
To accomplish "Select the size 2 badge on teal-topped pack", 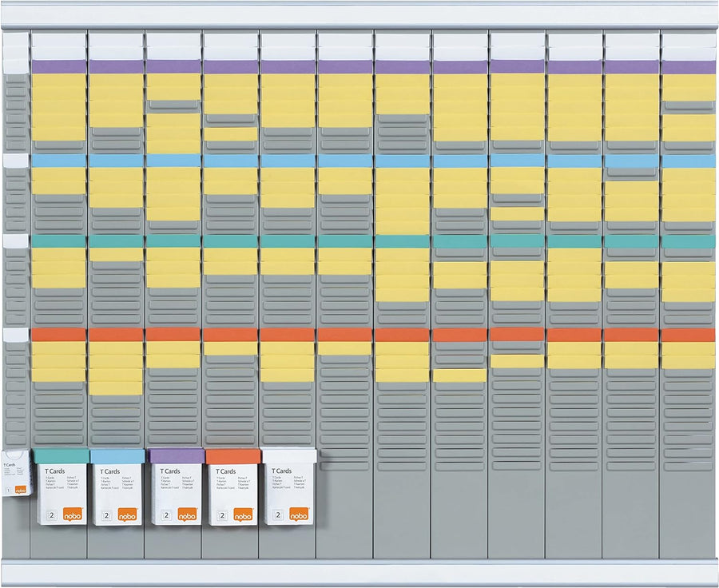I will pyautogui.click(x=50, y=514).
